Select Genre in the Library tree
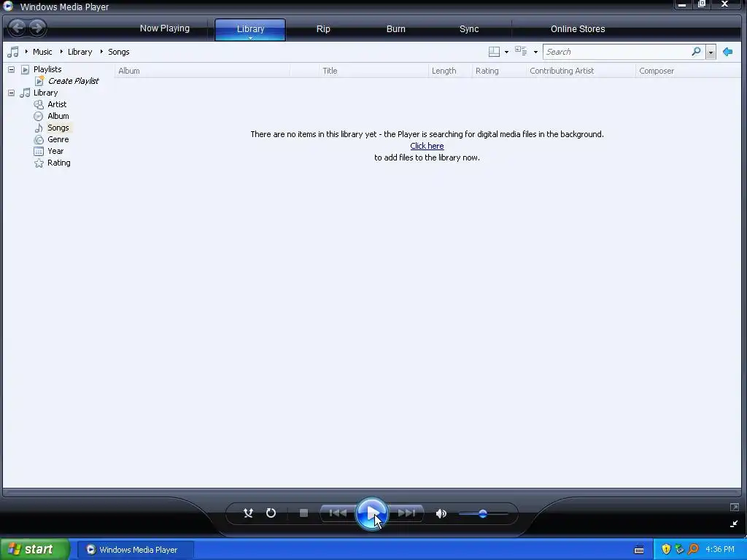Image resolution: width=747 pixels, height=560 pixels. pyautogui.click(x=58, y=139)
